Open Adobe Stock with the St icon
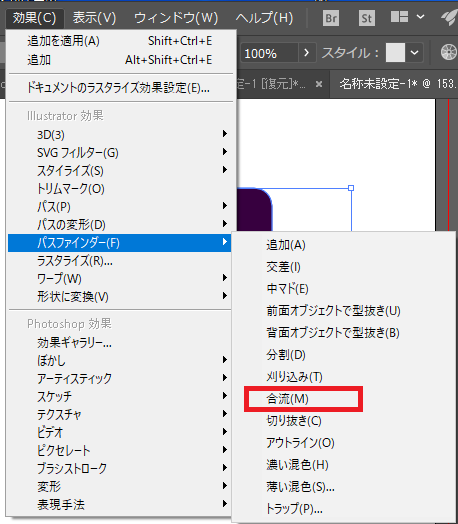The image size is (458, 524). click(366, 18)
